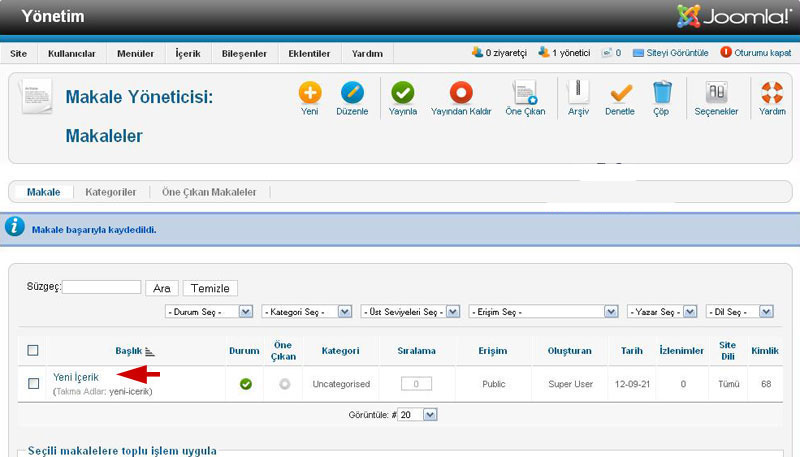Screen dimensions: 800x457
Task: Sort by Tarih column header
Action: click(632, 351)
